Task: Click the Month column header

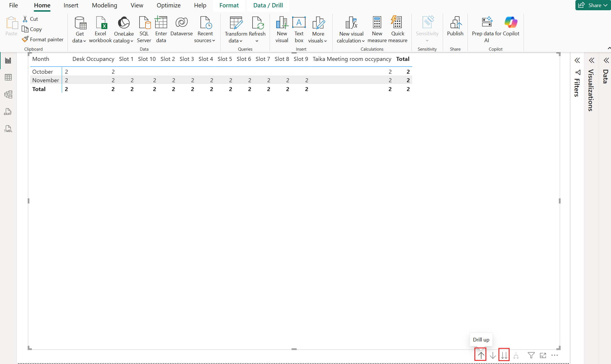Action: (41, 59)
